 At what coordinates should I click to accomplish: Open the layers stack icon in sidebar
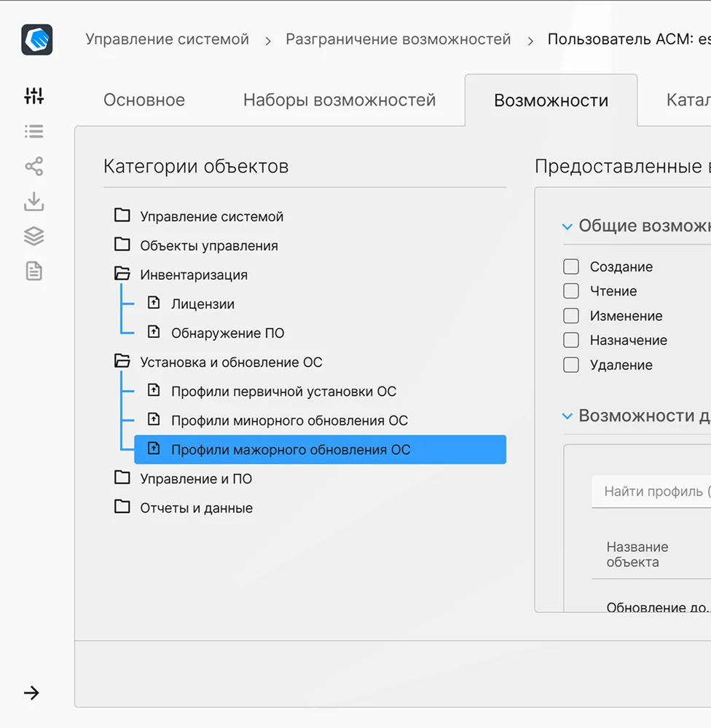click(34, 237)
